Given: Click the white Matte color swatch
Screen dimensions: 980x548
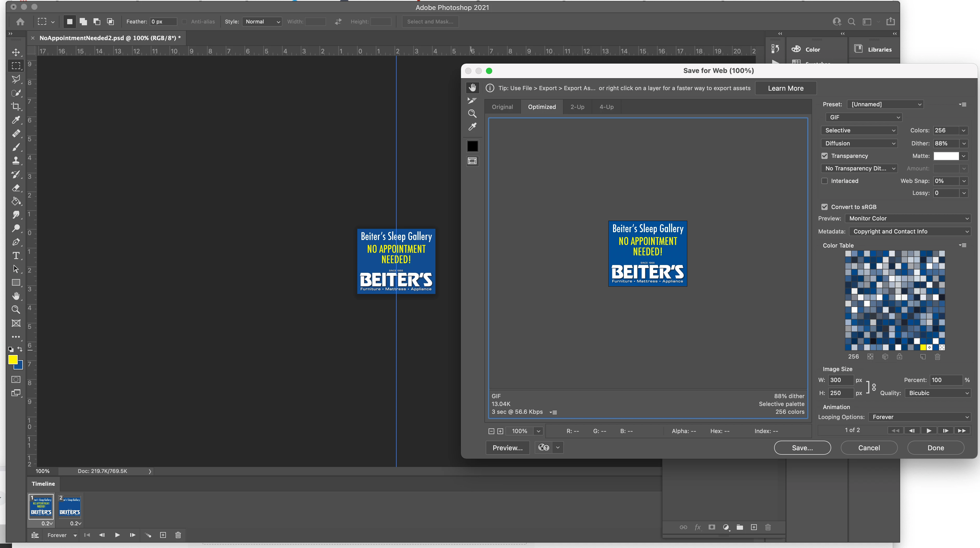Looking at the screenshot, I should (x=946, y=156).
